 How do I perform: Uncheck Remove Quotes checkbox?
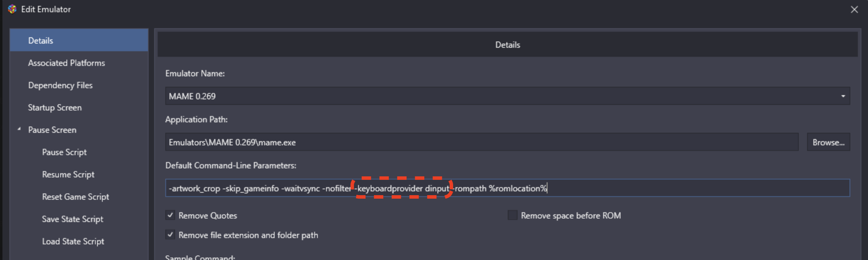click(170, 215)
